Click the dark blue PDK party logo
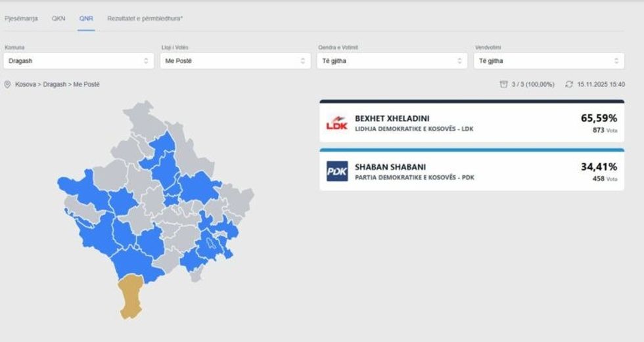 [337, 172]
